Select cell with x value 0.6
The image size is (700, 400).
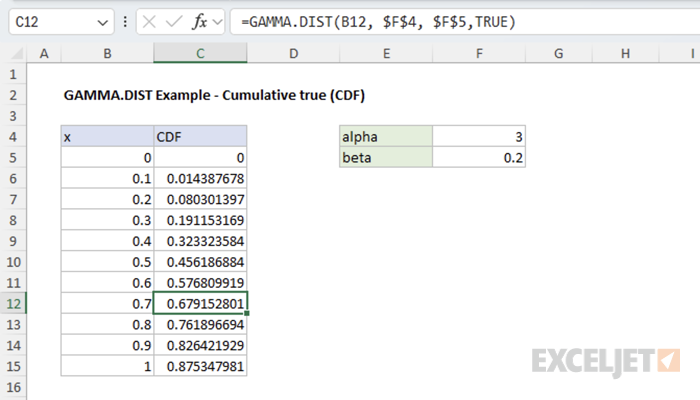[108, 283]
